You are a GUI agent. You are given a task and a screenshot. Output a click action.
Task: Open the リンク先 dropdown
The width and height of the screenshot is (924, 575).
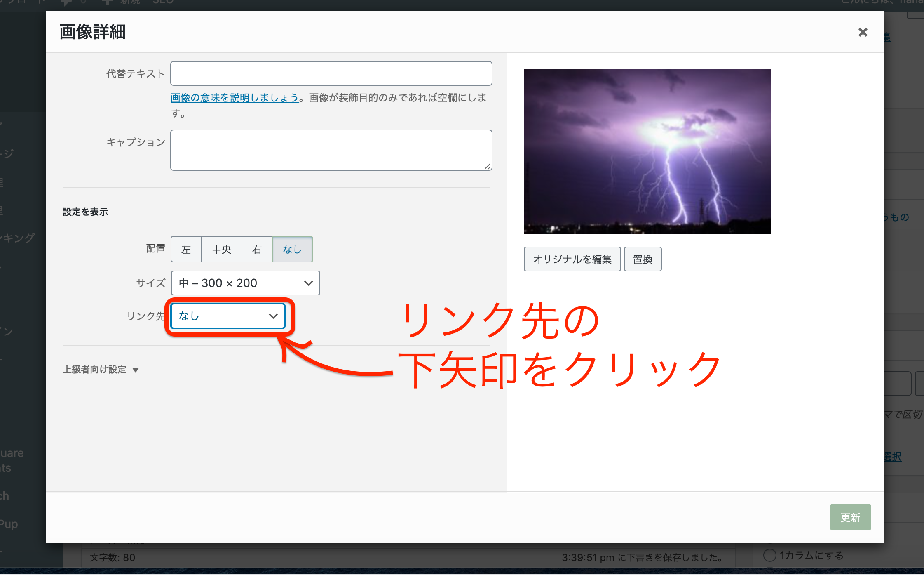tap(228, 316)
